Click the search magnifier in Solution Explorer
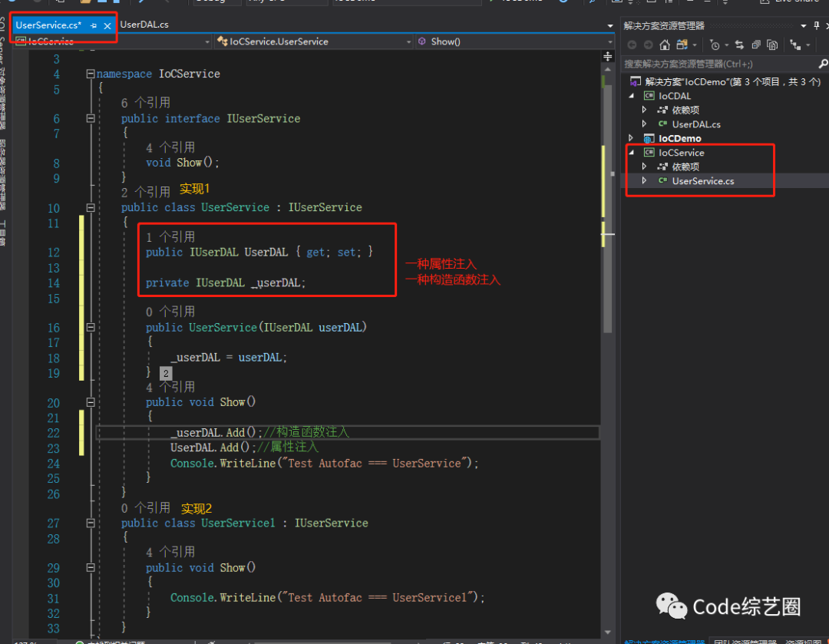Viewport: 829px width, 644px height. tap(823, 64)
